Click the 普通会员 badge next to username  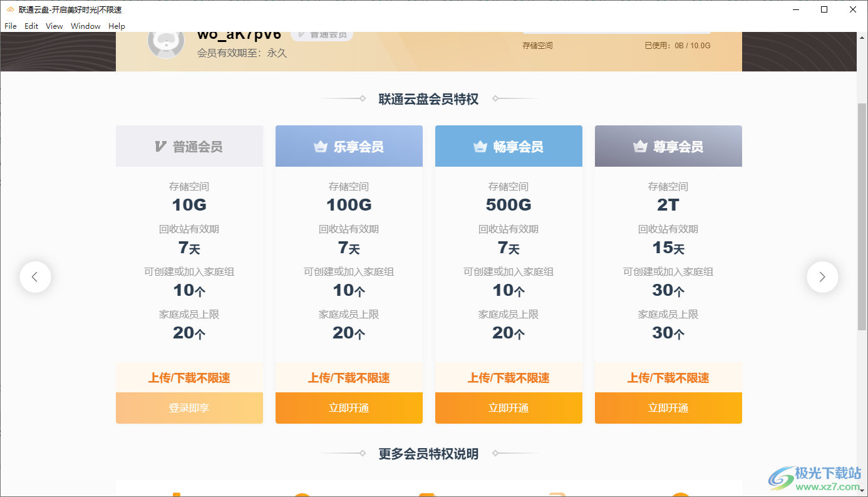tap(322, 34)
